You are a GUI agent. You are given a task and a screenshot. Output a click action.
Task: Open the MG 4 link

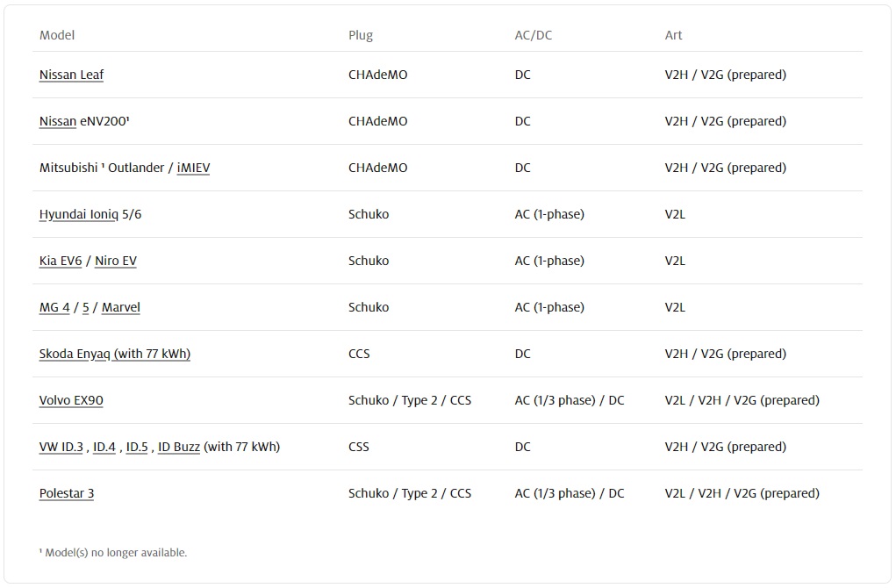(54, 307)
